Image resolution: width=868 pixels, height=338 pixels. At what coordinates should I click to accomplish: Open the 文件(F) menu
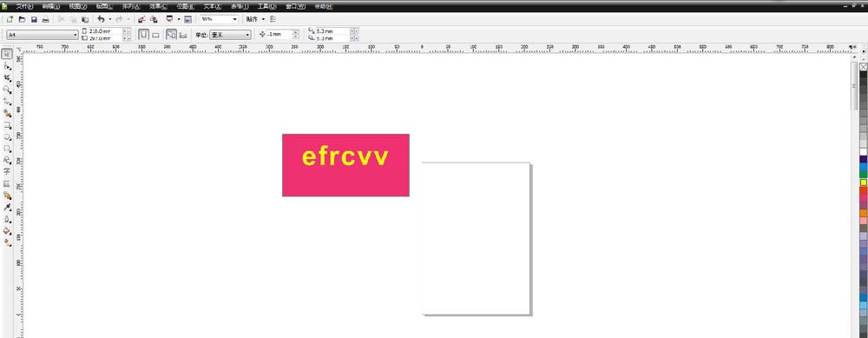click(x=24, y=6)
